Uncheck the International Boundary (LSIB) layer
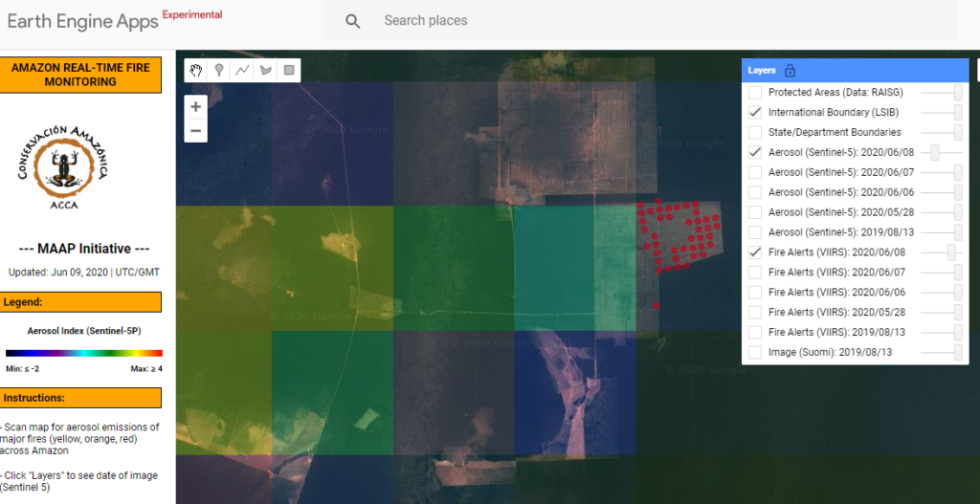The width and height of the screenshot is (980, 504). (755, 113)
